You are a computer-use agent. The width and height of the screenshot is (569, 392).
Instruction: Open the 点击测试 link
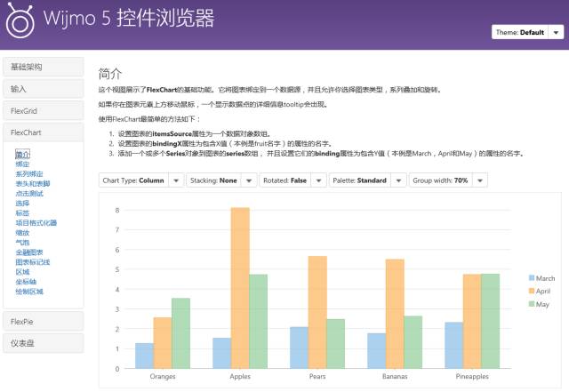tap(29, 194)
